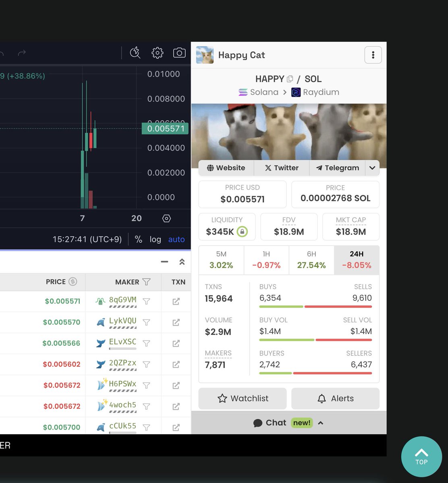The image size is (448, 483).
Task: Filter trades by maker 4woch5
Action: pyautogui.click(x=147, y=406)
